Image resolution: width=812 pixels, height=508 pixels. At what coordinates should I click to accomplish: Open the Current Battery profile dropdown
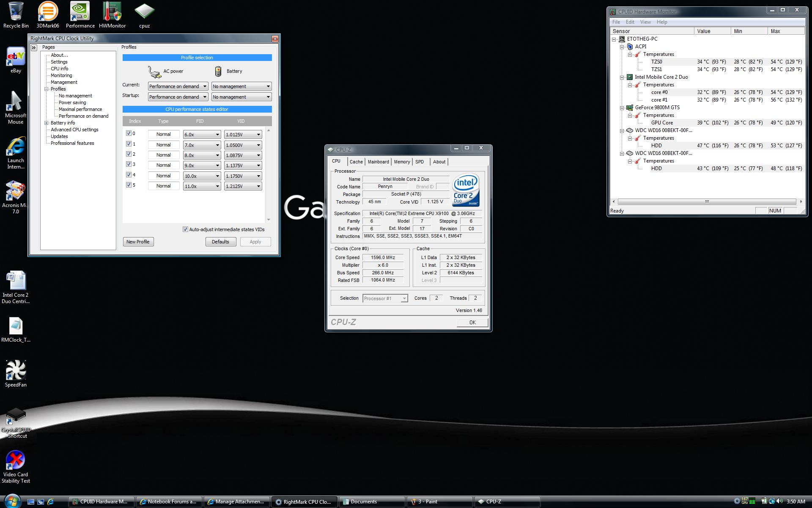(241, 86)
